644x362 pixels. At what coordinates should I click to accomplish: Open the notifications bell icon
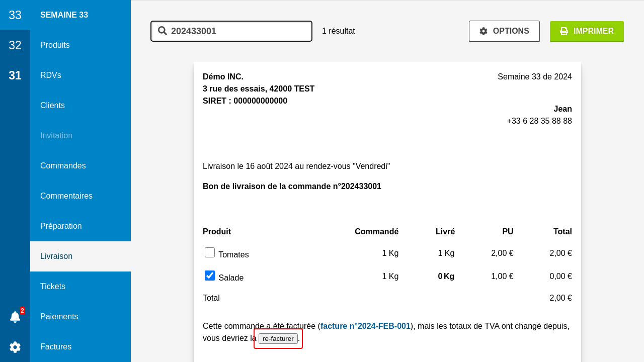[x=15, y=317]
